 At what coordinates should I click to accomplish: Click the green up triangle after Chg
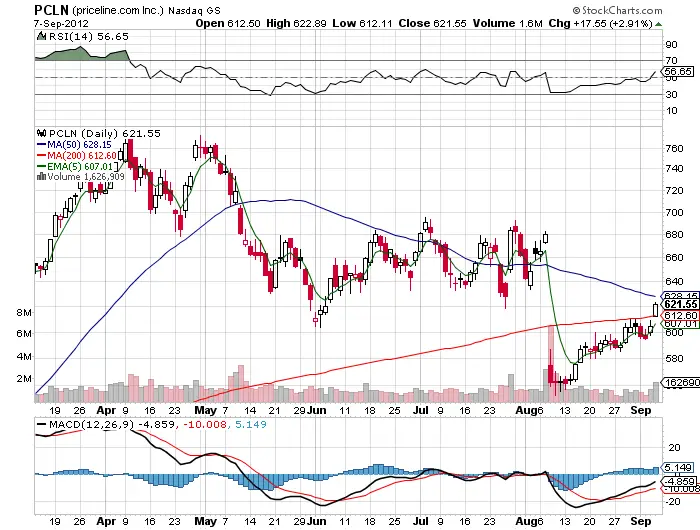pyautogui.click(x=658, y=24)
